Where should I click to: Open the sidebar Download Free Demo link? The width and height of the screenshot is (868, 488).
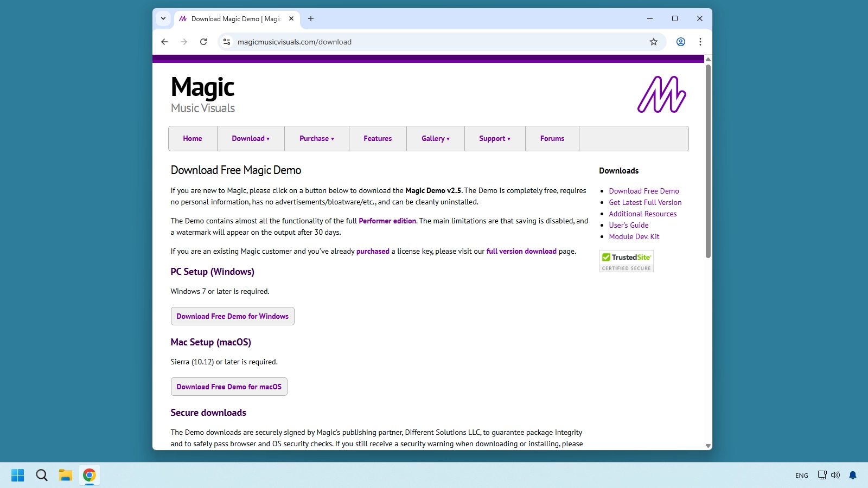click(644, 191)
